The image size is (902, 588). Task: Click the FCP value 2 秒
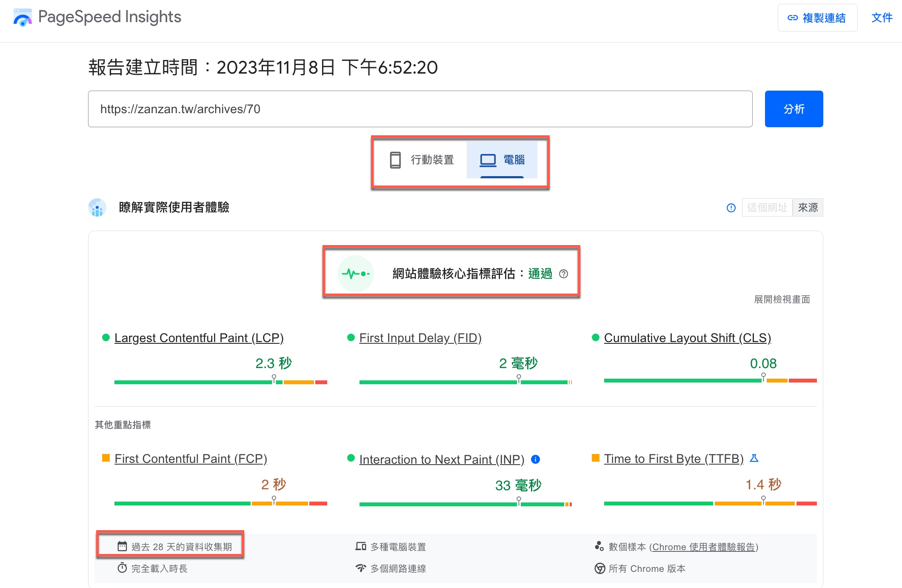274,484
